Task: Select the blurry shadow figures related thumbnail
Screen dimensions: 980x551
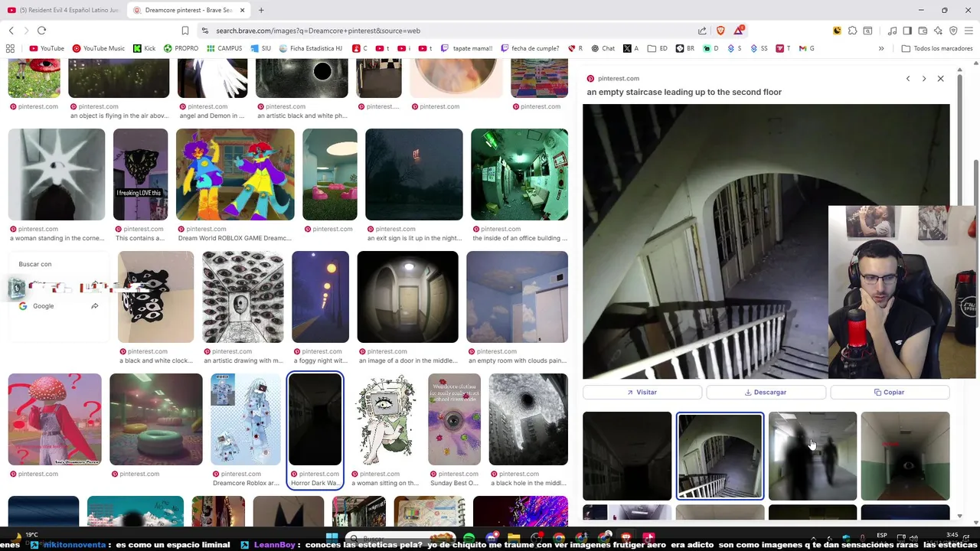Action: [x=812, y=456]
